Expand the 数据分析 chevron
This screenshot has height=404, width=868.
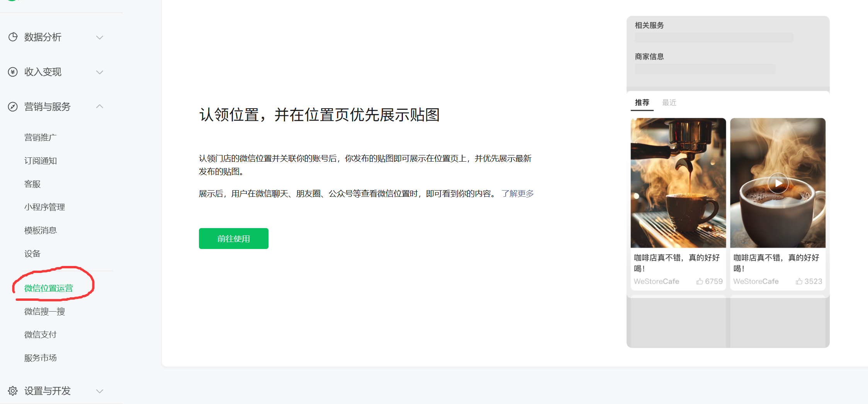tap(100, 38)
